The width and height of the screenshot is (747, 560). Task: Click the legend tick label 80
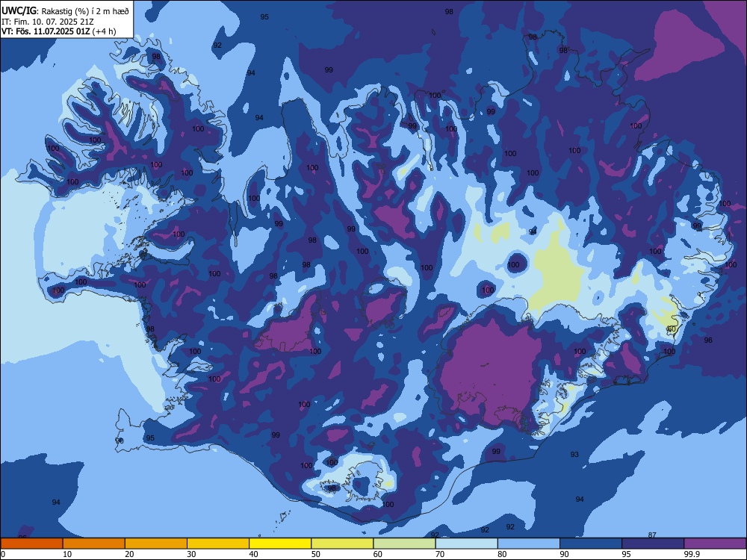[x=502, y=554]
